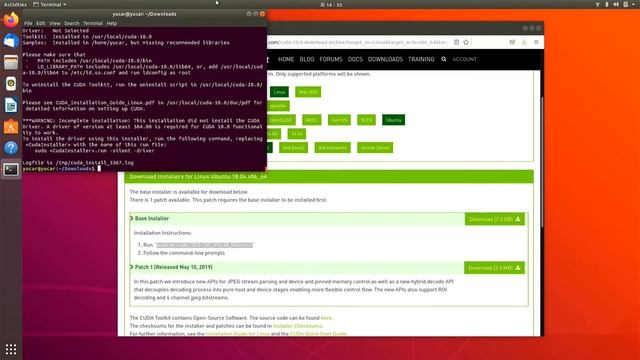Screen dimensions: 640x360
Task: Open Firefox from the Ubuntu dock
Action: click(x=11, y=20)
